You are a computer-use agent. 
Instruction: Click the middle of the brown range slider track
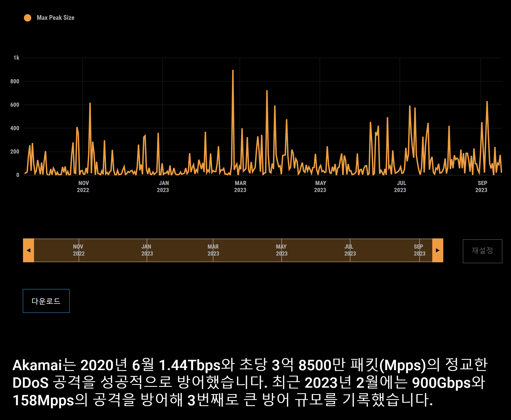point(233,250)
